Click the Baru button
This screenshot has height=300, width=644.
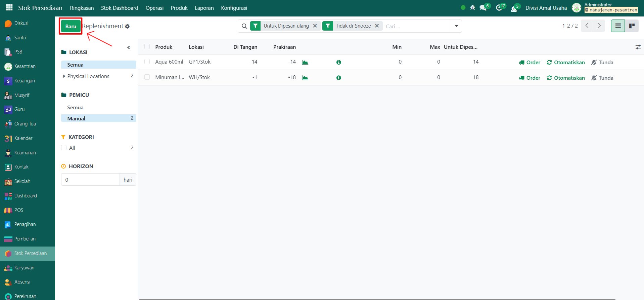tap(71, 26)
